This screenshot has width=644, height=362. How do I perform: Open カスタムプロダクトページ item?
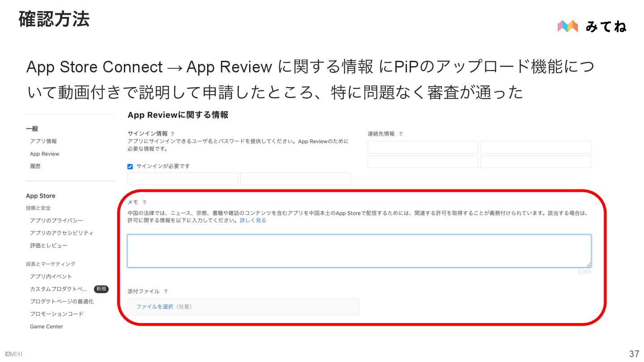coord(59,289)
